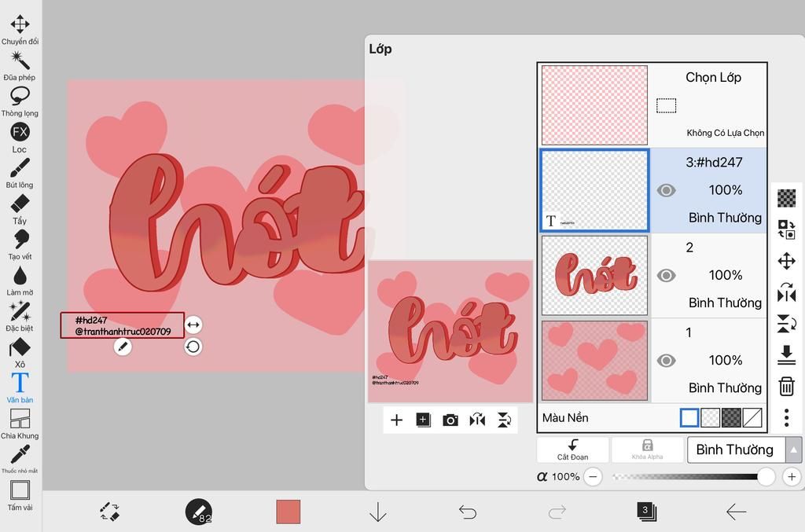Select the Chia Khung frame divider tool
The width and height of the screenshot is (805, 532).
(x=20, y=424)
